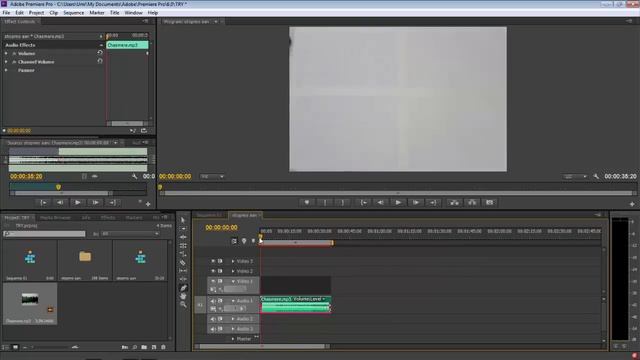Open the Program monitor zoom level dropdown

(212, 176)
